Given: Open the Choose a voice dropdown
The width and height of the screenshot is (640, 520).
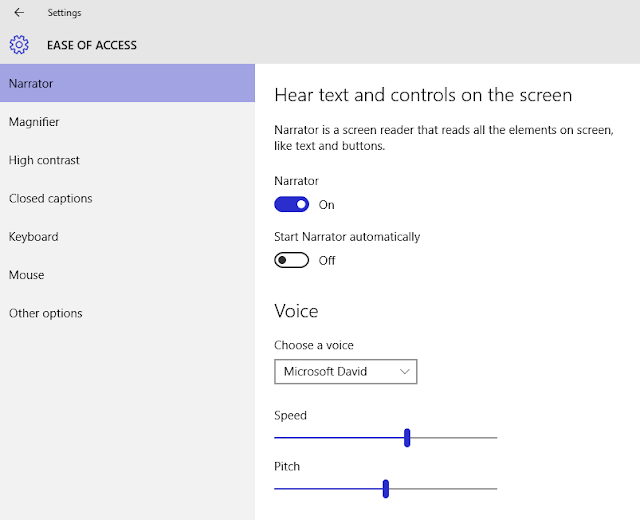Looking at the screenshot, I should pos(345,372).
